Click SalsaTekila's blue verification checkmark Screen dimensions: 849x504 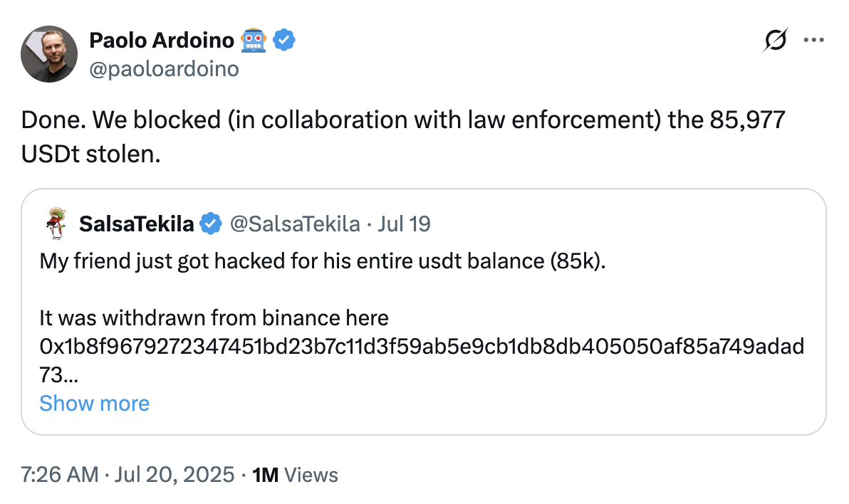click(x=212, y=223)
